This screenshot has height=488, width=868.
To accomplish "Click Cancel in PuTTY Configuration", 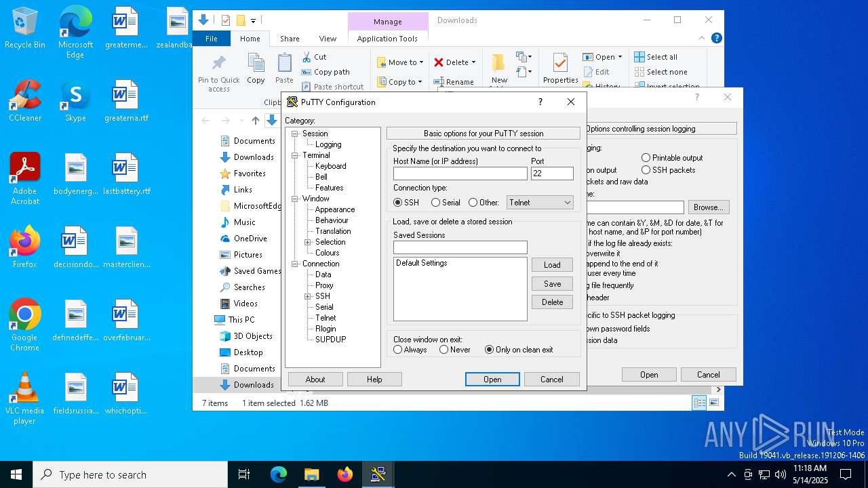I will [552, 380].
